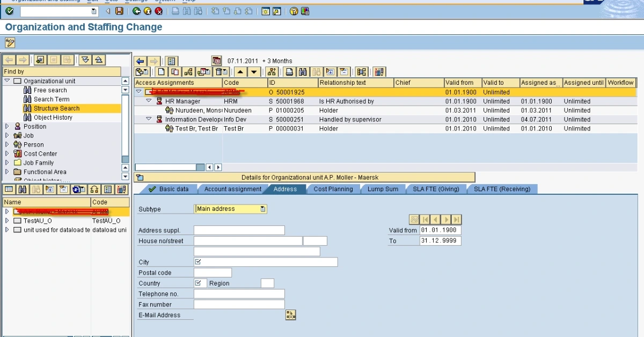Click the red Cancel icon

tap(159, 11)
